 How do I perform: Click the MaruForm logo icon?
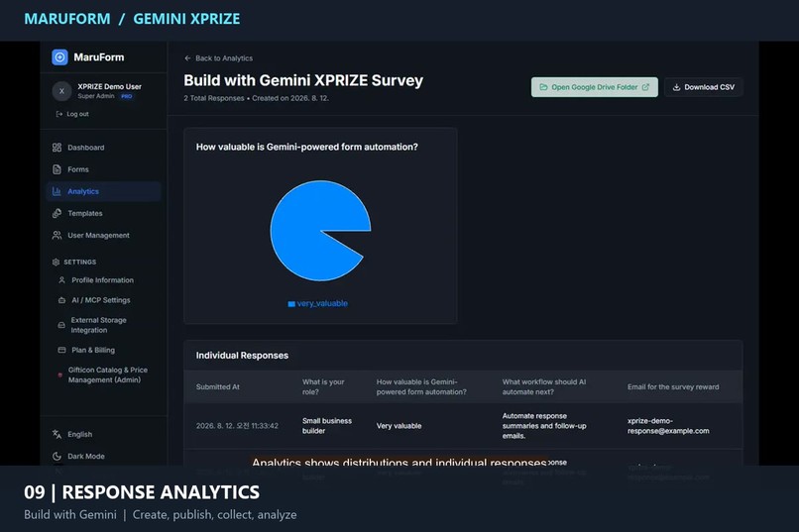point(59,57)
